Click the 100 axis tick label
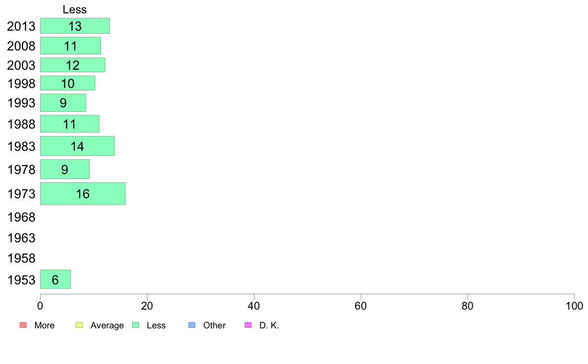The height and width of the screenshot is (364, 588). (x=574, y=306)
